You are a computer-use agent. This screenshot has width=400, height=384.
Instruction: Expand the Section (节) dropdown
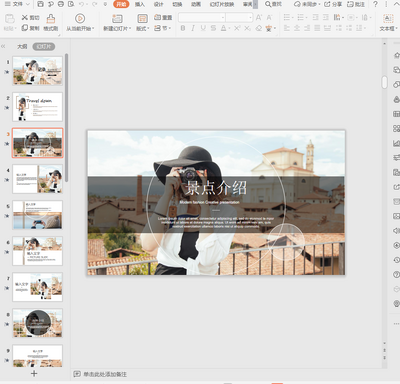point(163,28)
